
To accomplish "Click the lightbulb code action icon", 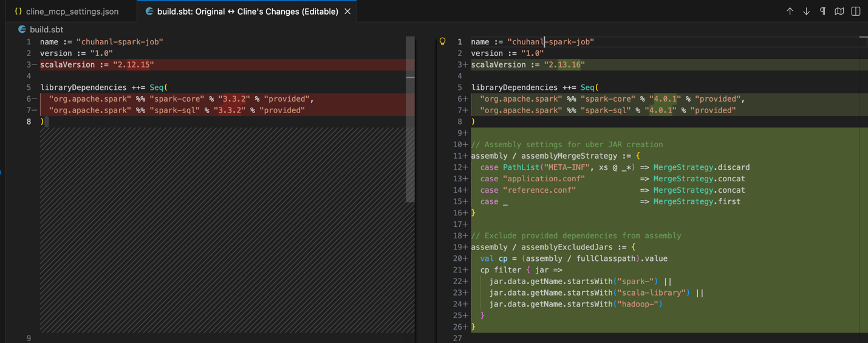I will [x=442, y=41].
